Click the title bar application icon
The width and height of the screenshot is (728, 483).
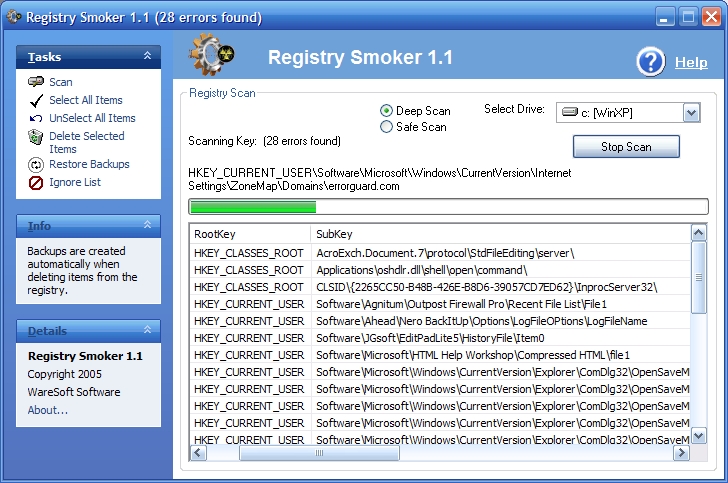pos(13,17)
